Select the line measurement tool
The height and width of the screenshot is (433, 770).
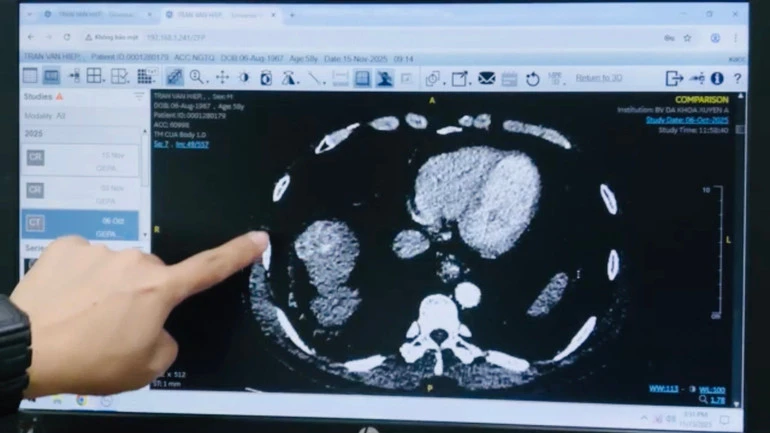[x=315, y=78]
